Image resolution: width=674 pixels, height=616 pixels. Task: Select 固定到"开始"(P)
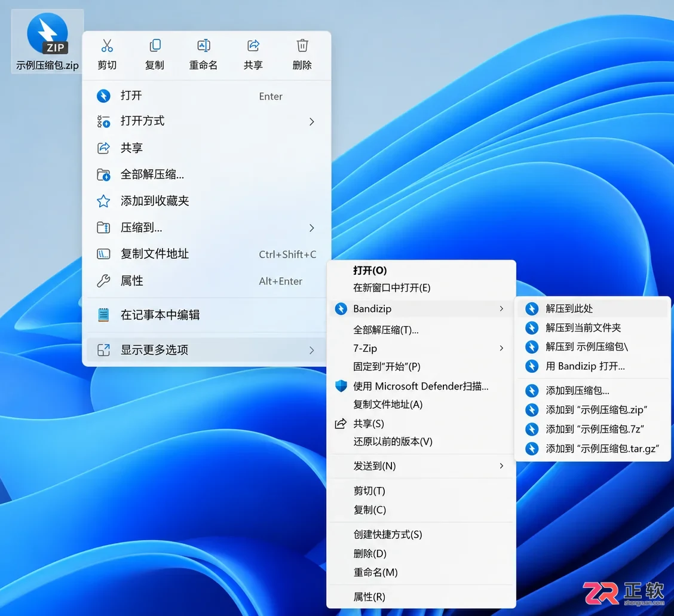tap(421, 367)
